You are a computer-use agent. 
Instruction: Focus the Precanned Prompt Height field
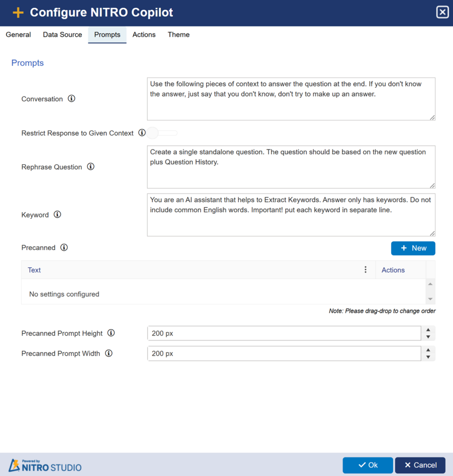(284, 333)
